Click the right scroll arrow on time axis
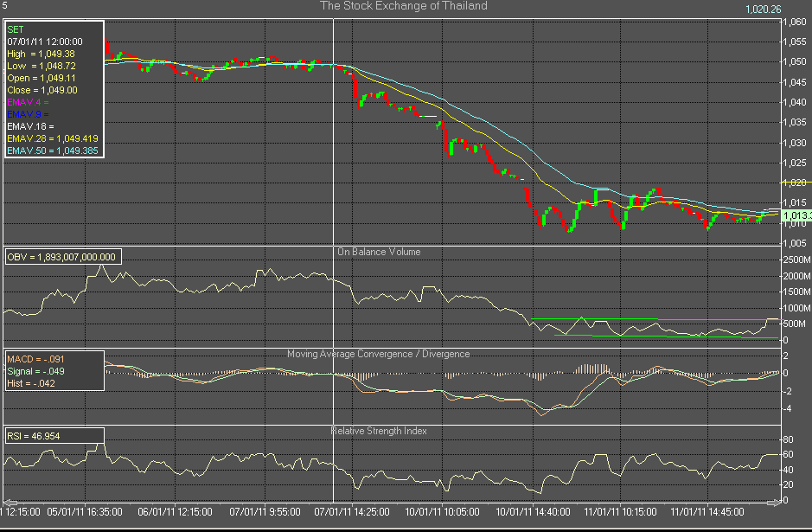Image resolution: width=812 pixels, height=532 pixels. tap(774, 503)
